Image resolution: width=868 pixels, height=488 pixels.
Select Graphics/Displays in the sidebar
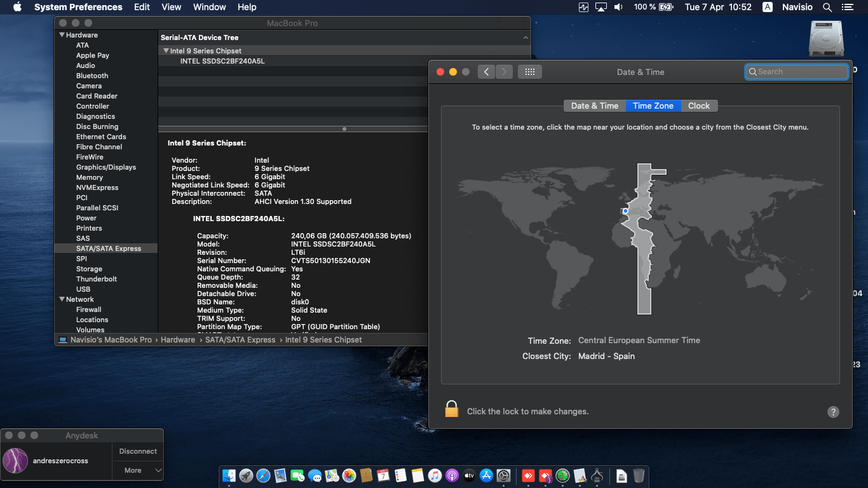coord(106,167)
